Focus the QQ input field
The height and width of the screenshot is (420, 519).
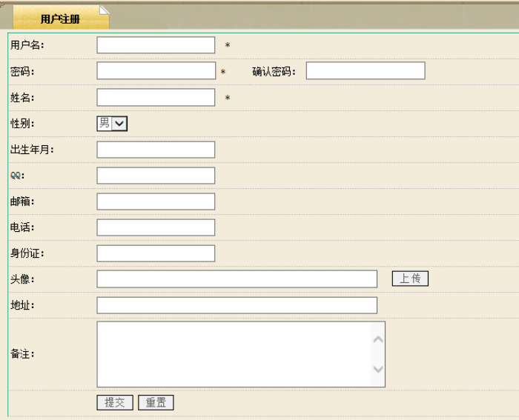tap(156, 176)
